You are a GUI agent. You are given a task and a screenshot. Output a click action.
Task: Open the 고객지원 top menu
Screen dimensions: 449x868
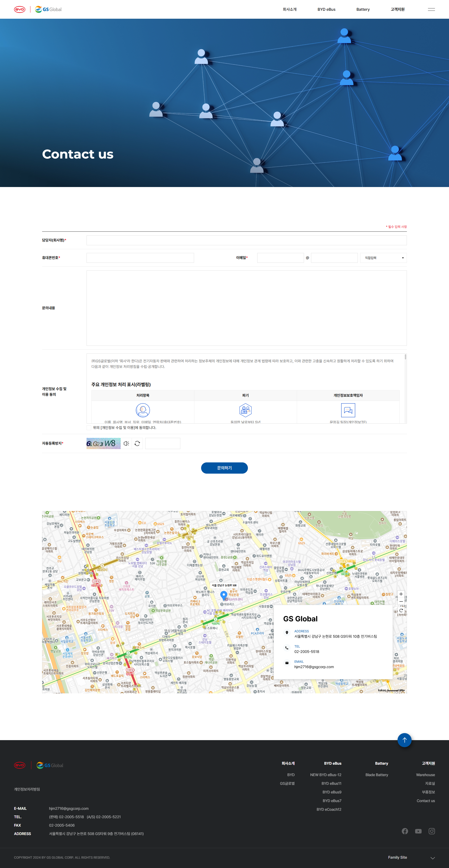[397, 9]
